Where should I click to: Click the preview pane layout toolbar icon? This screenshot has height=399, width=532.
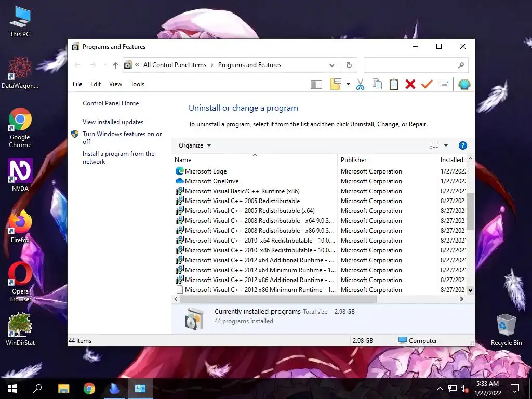[x=316, y=84]
